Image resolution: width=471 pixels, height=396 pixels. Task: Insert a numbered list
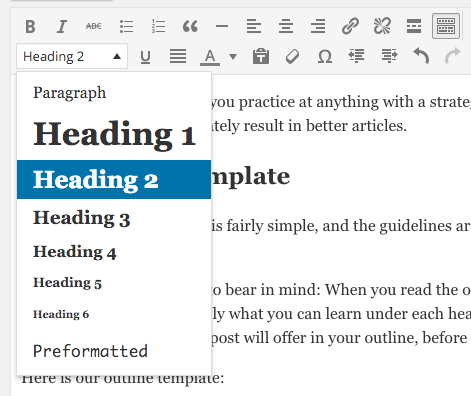[x=158, y=26]
